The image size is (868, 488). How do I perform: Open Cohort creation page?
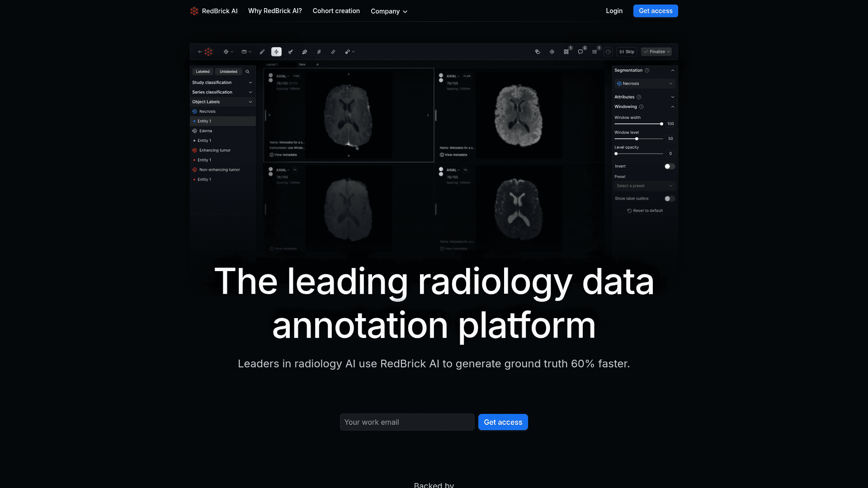point(336,11)
